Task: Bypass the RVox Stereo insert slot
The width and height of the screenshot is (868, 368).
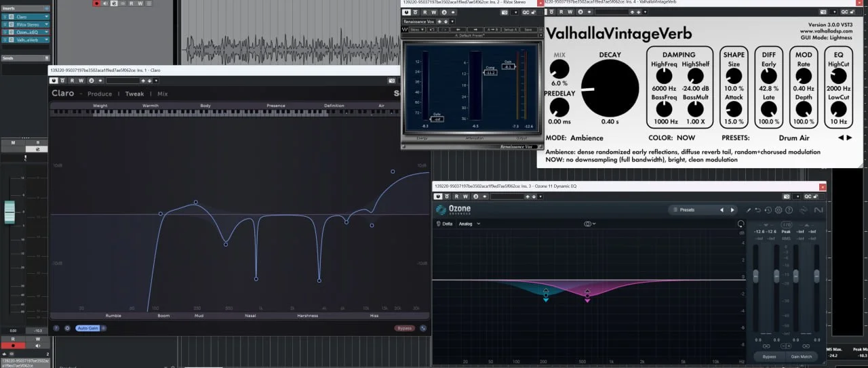Action: [5, 24]
